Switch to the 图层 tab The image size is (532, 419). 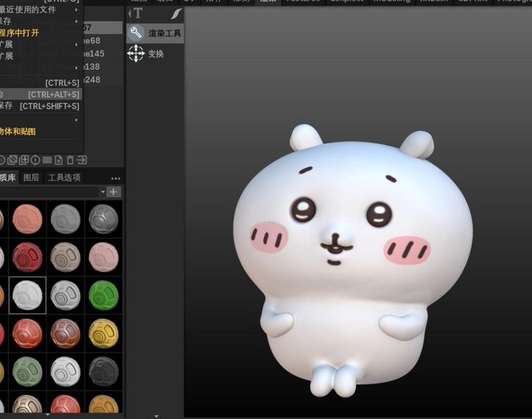click(x=31, y=177)
